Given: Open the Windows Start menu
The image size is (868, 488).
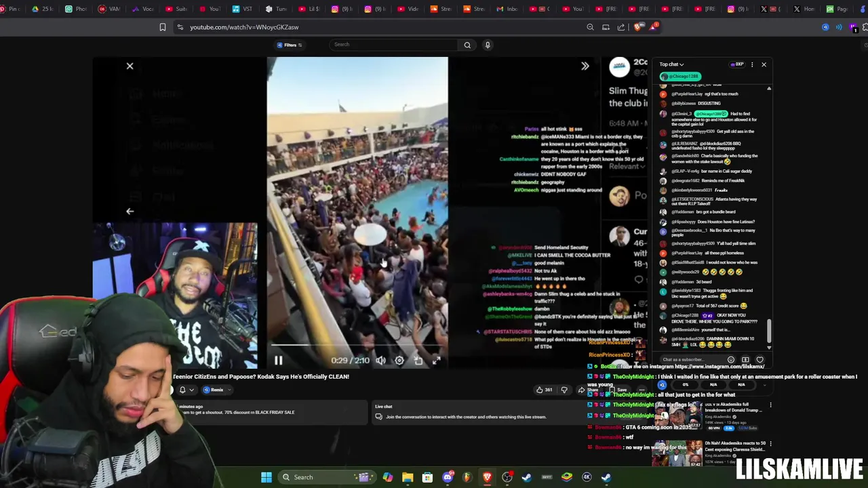Looking at the screenshot, I should pos(267,477).
